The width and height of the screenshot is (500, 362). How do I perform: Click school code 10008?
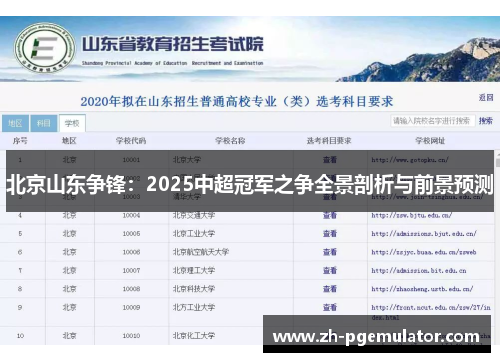point(131,289)
